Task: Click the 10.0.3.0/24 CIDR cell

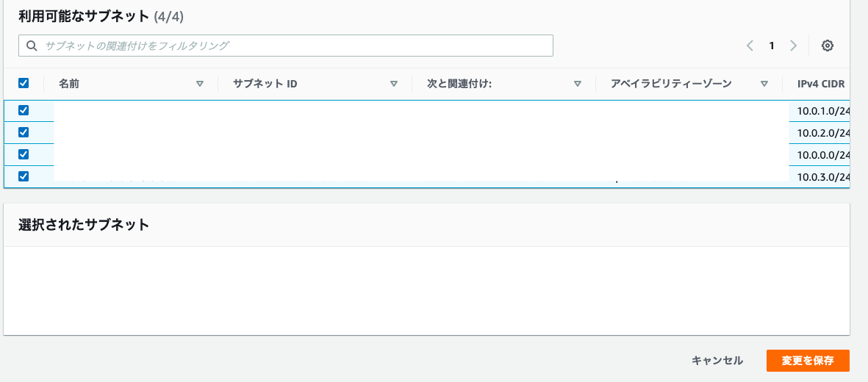Action: pyautogui.click(x=823, y=177)
